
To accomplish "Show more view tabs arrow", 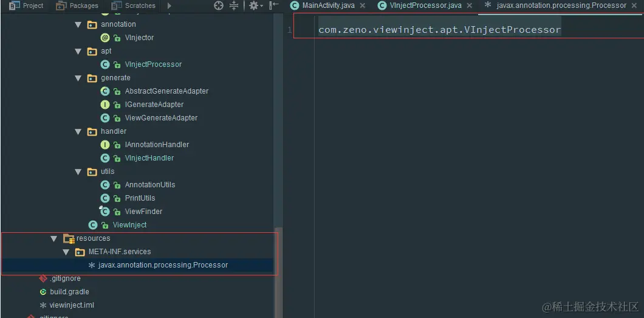I will [170, 5].
